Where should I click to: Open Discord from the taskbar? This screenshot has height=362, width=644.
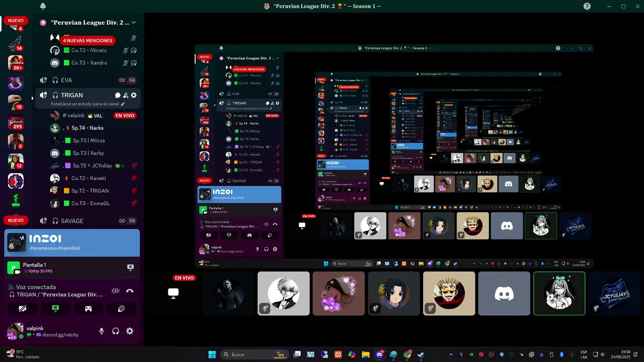tap(380, 354)
